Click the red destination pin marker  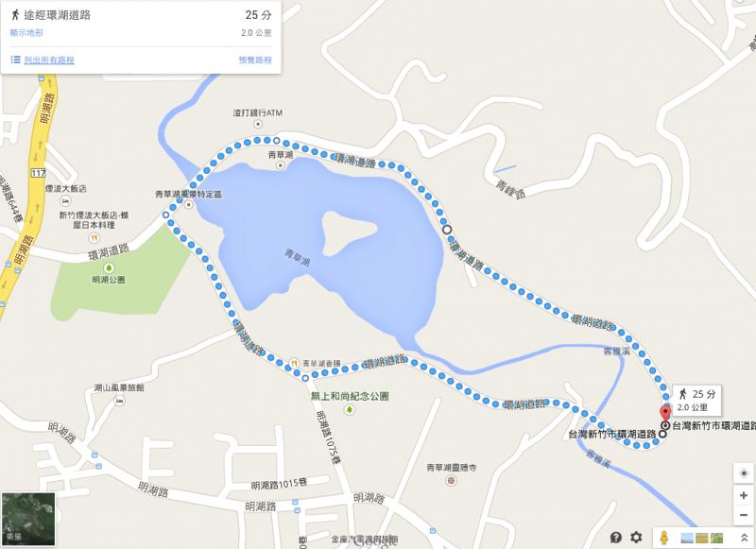click(665, 414)
